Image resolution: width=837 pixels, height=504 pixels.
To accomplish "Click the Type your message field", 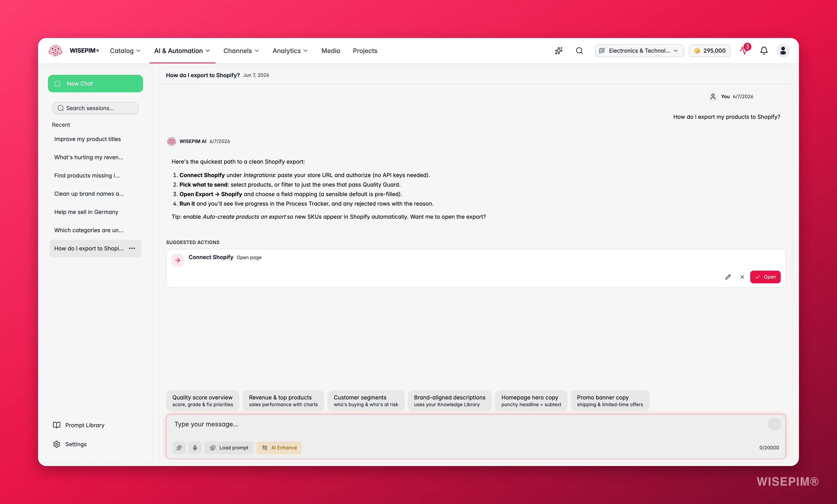I will [467, 424].
